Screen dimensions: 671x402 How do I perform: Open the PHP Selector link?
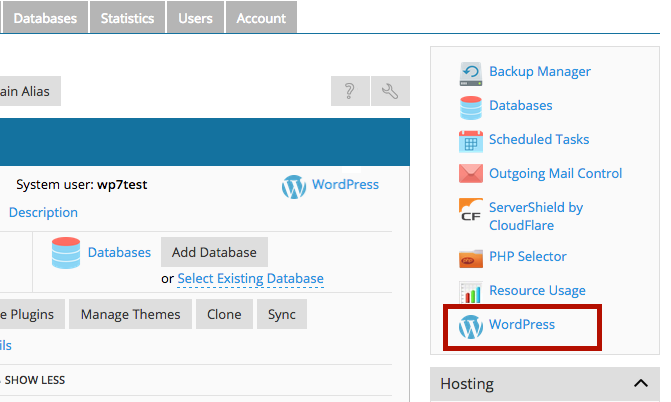528,256
